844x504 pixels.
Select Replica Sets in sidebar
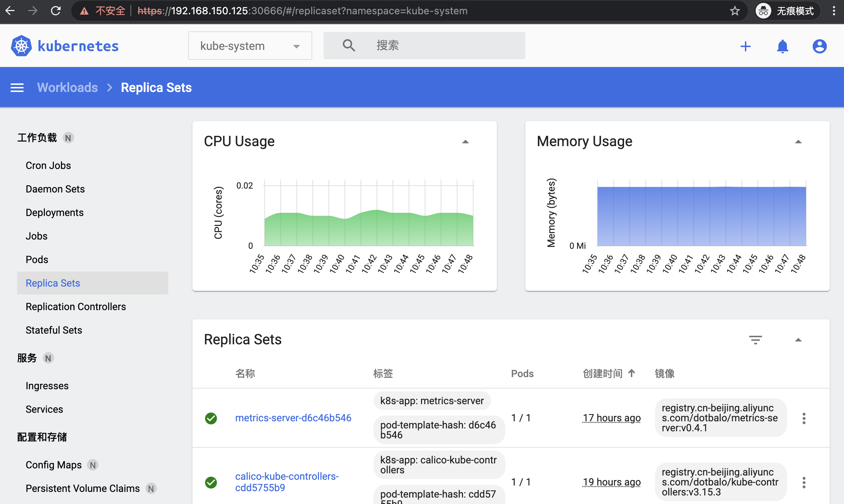coord(92,283)
